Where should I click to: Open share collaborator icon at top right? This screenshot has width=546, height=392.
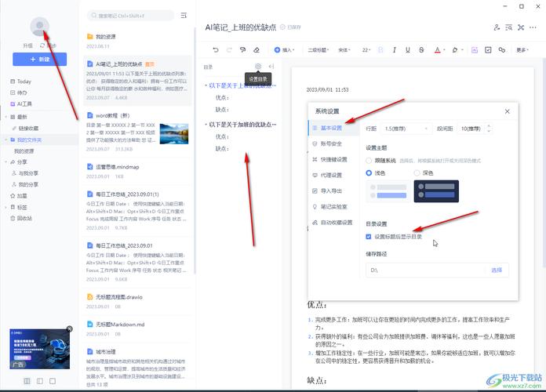[x=497, y=27]
